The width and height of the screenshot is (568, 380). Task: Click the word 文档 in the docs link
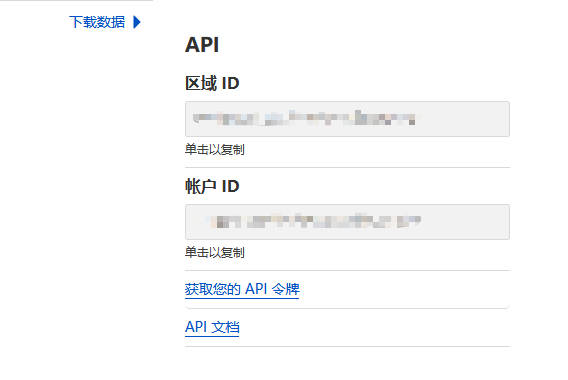pyautogui.click(x=225, y=327)
